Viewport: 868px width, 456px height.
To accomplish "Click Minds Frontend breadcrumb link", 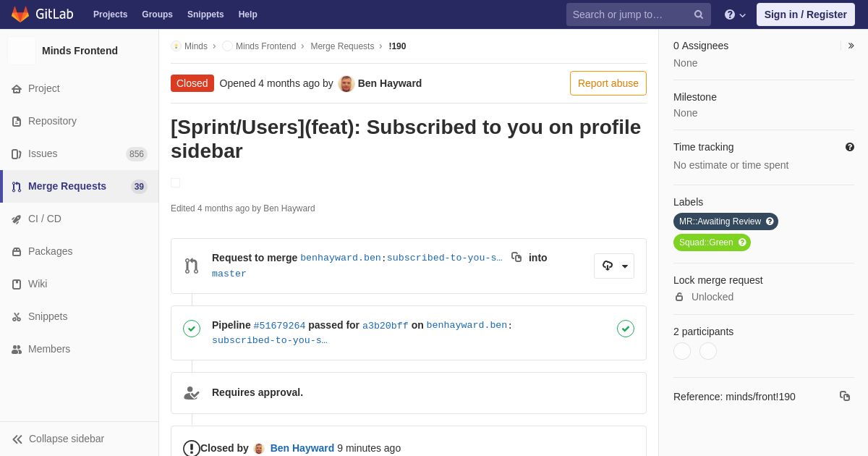I will tap(265, 46).
